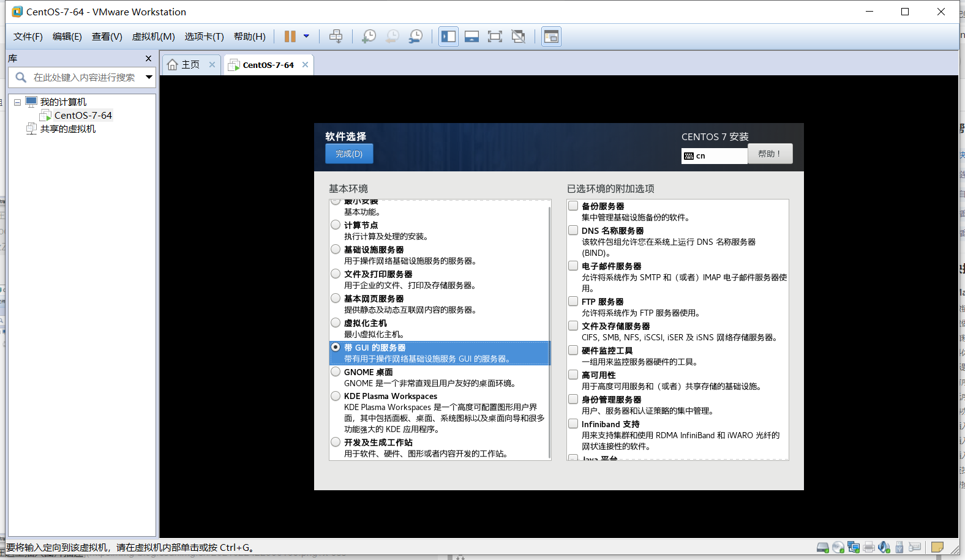This screenshot has height=560, width=965.
Task: Toggle the thumbnail bar view icon
Action: (471, 37)
